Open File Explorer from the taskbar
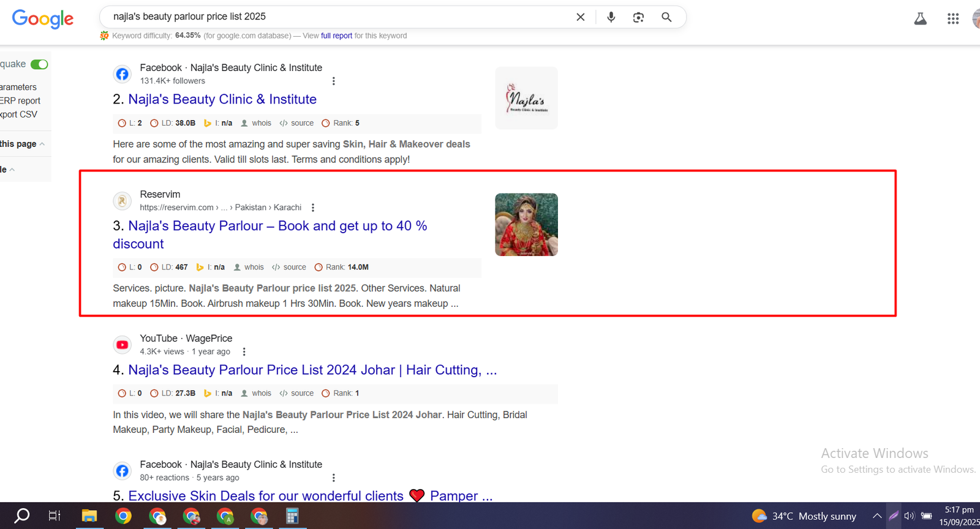Screen dimensions: 980x529 click(x=89, y=516)
